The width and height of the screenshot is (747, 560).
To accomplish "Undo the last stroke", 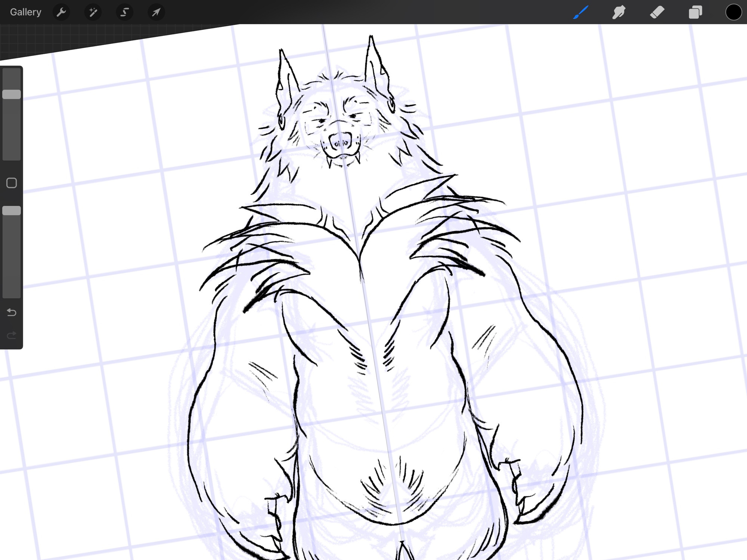I will pyautogui.click(x=12, y=312).
